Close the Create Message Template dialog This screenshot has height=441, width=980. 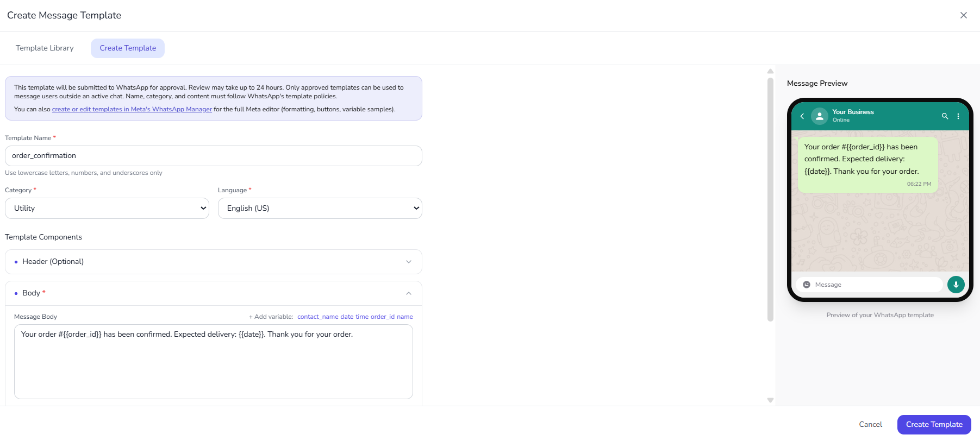(963, 15)
